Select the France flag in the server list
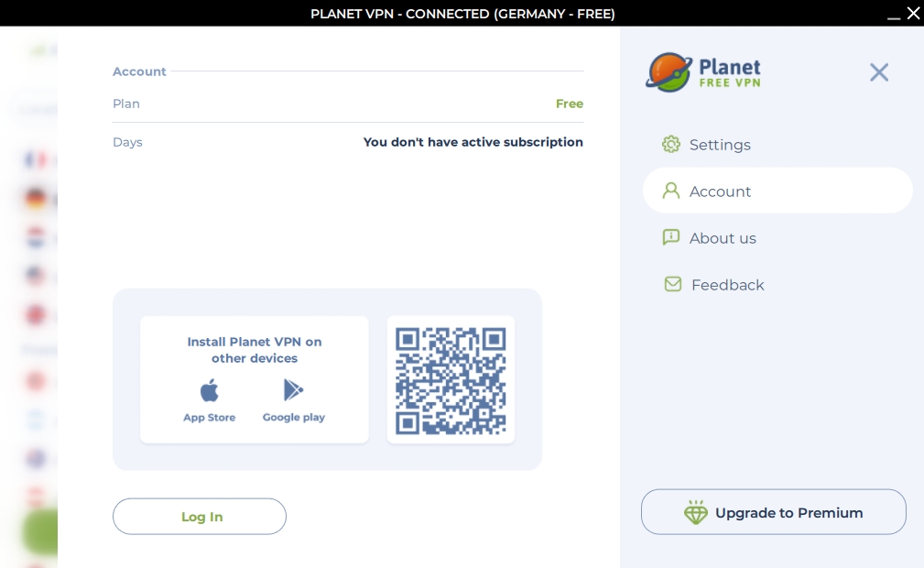The image size is (924, 568). pos(35,160)
